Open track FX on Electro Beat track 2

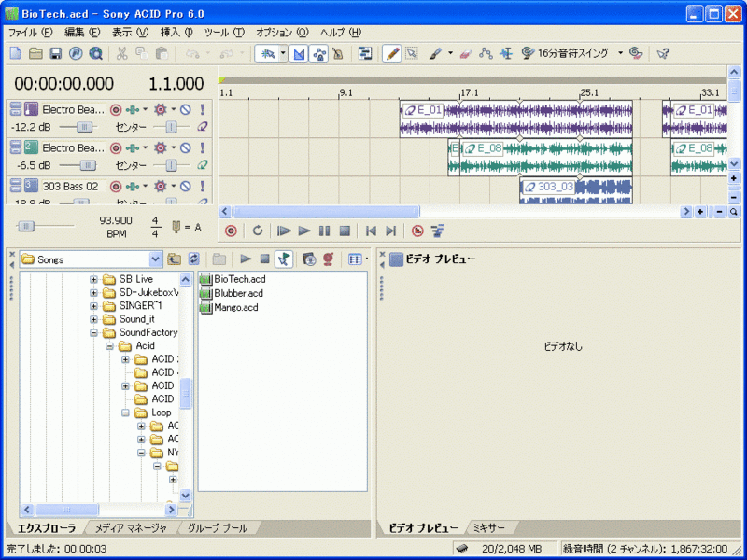[133, 148]
